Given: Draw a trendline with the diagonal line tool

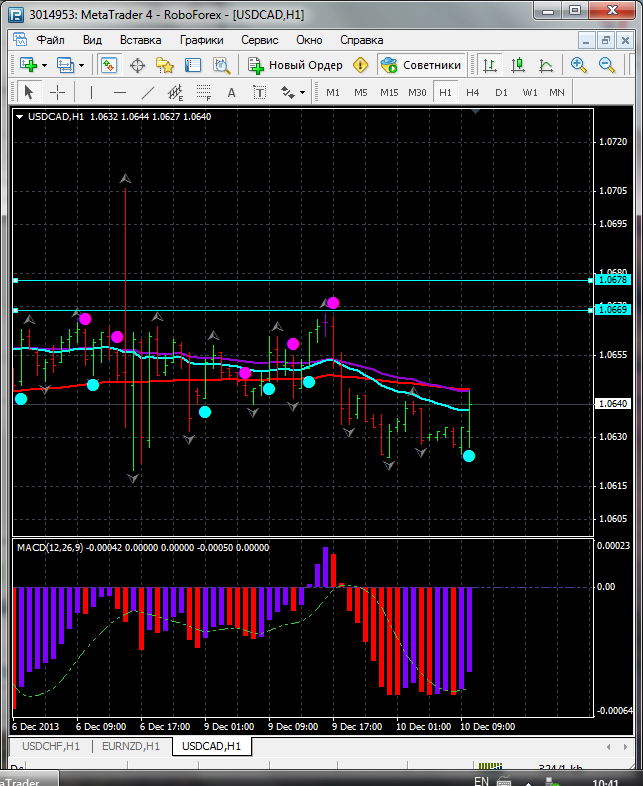Looking at the screenshot, I should 148,92.
